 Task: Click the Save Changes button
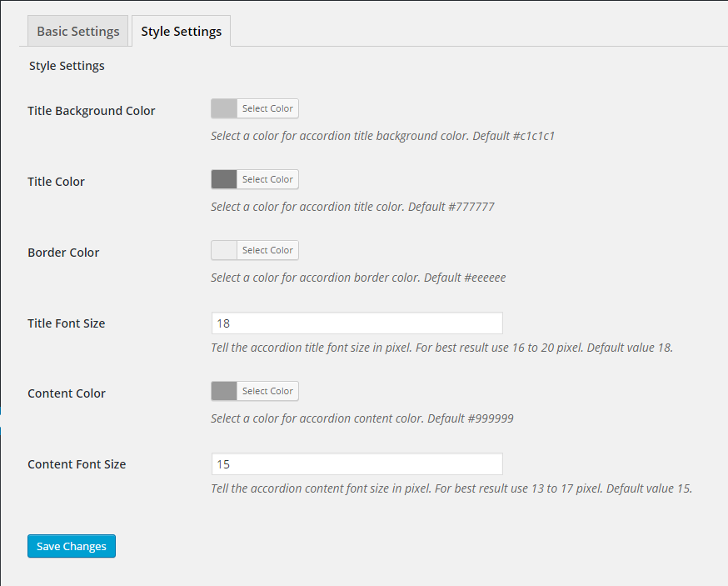(x=72, y=546)
